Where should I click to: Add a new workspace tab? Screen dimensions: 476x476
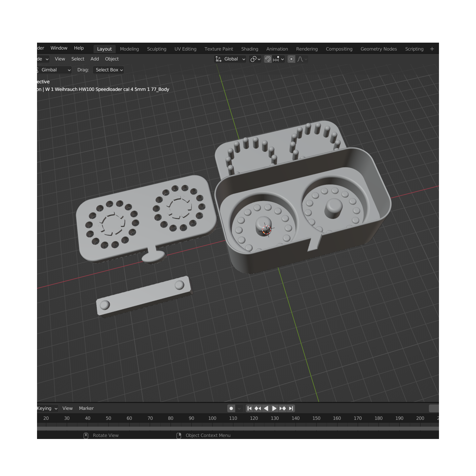coord(432,49)
